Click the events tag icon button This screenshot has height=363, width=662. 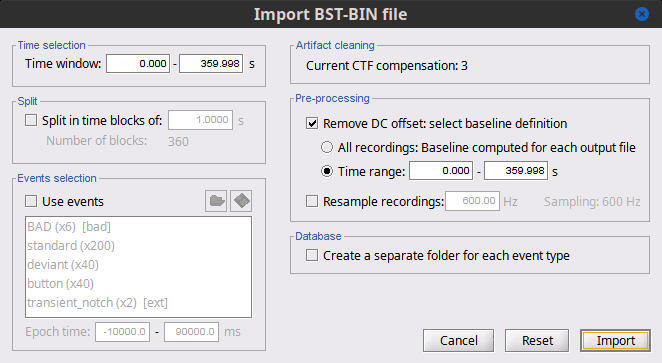coord(241,201)
